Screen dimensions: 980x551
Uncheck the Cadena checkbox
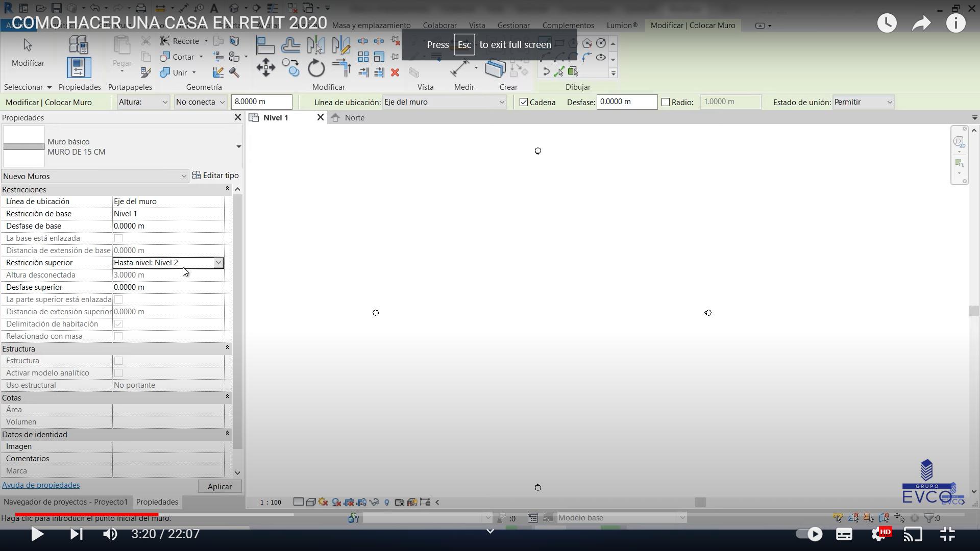pyautogui.click(x=524, y=103)
